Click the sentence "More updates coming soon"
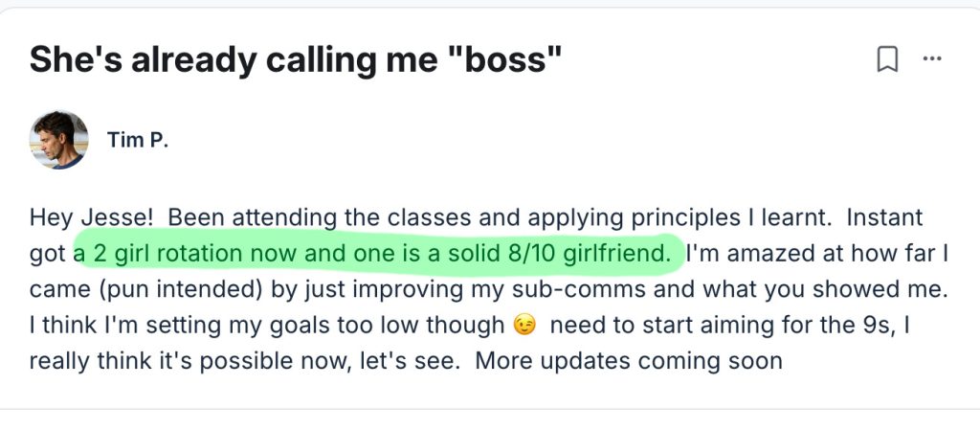The image size is (980, 430). pos(629,362)
